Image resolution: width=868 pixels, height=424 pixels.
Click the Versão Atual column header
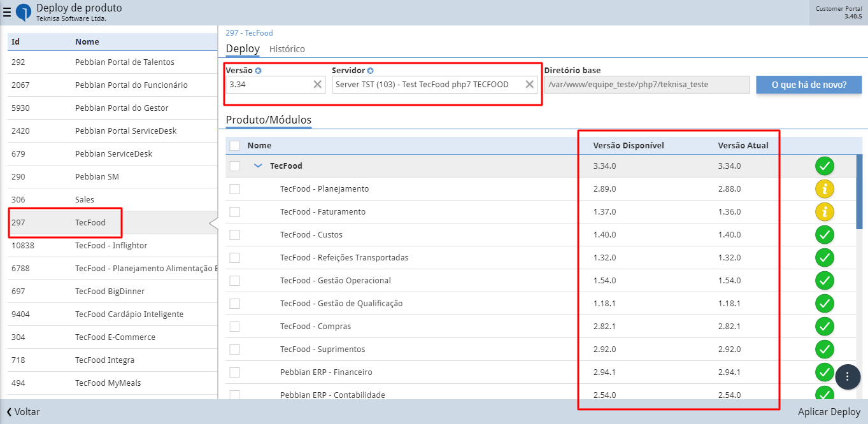pyautogui.click(x=743, y=146)
